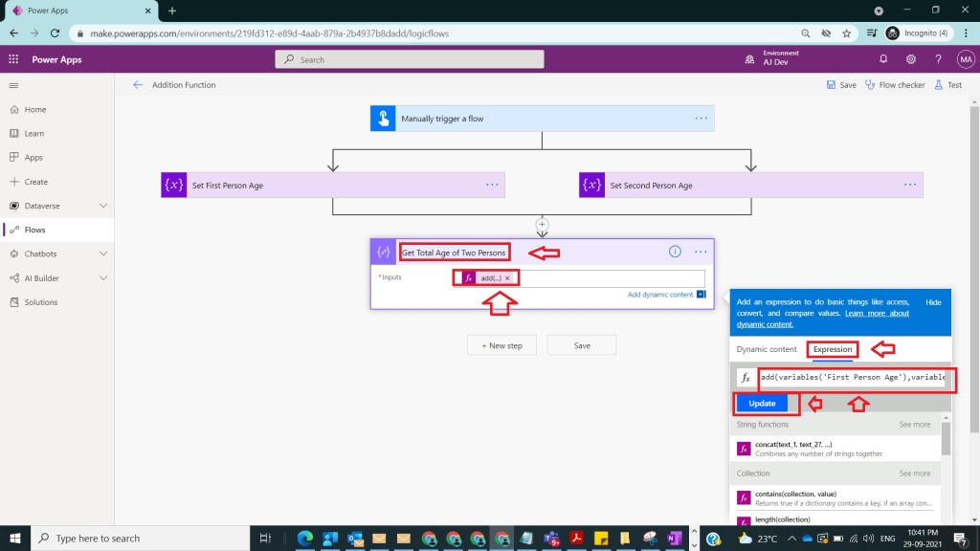Remove the add(...) expression token
The image size is (980, 551).
(508, 278)
